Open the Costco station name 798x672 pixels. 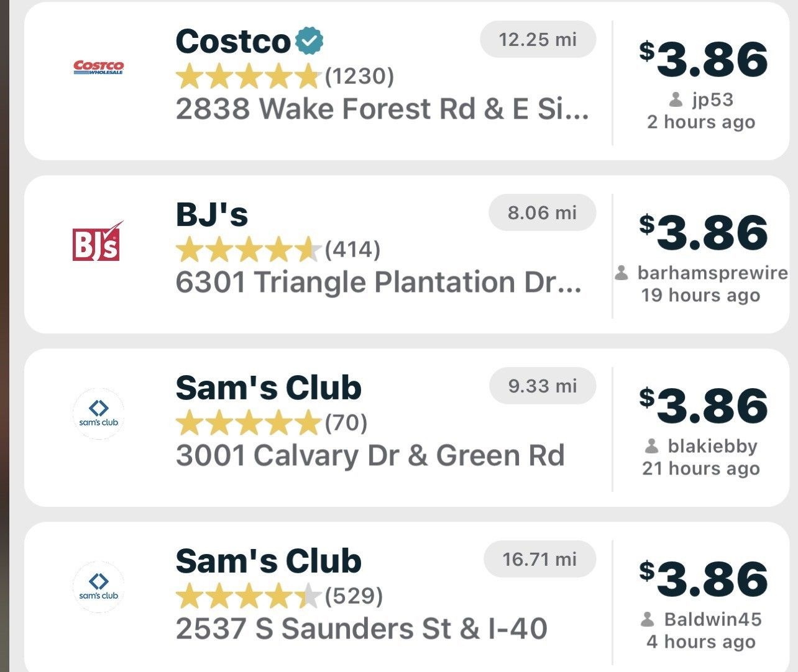[233, 42]
